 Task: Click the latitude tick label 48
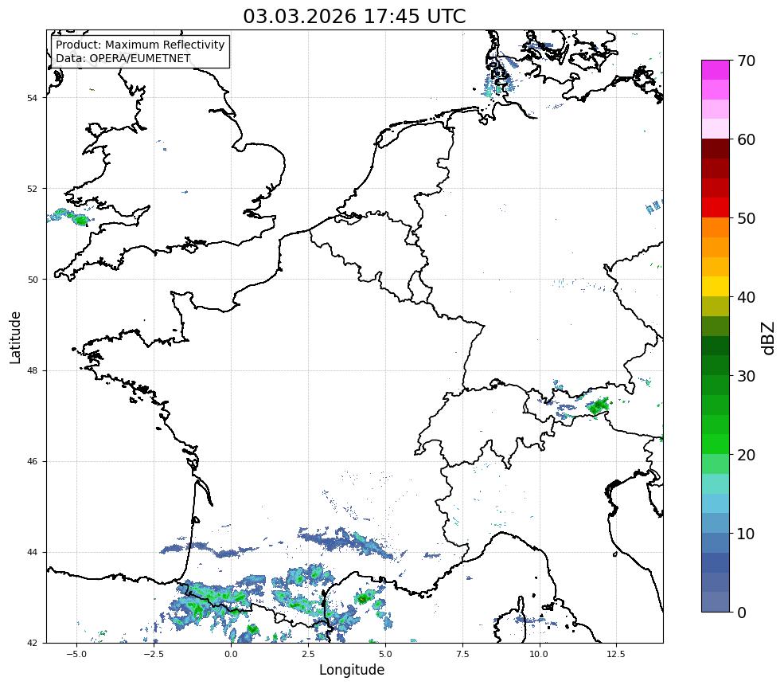click(32, 370)
